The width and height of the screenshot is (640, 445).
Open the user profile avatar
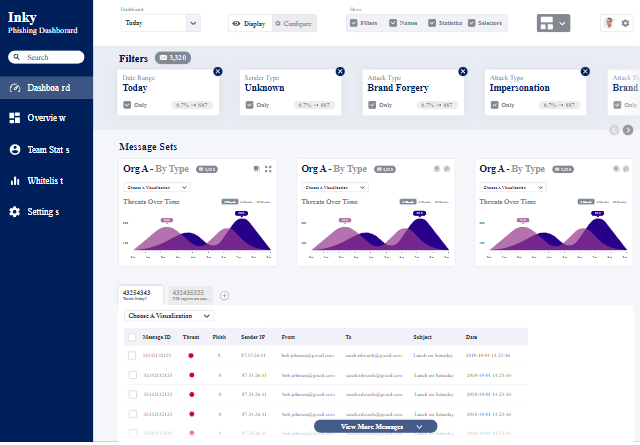pos(609,23)
